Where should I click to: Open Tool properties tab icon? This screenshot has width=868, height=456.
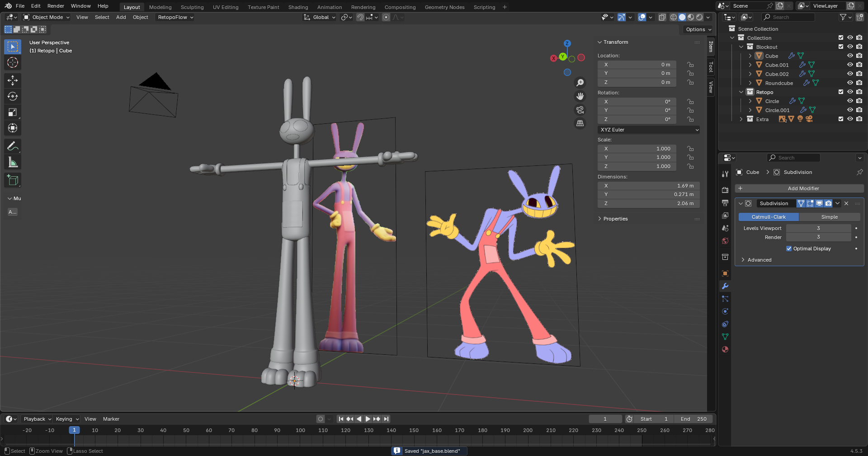coord(725,174)
